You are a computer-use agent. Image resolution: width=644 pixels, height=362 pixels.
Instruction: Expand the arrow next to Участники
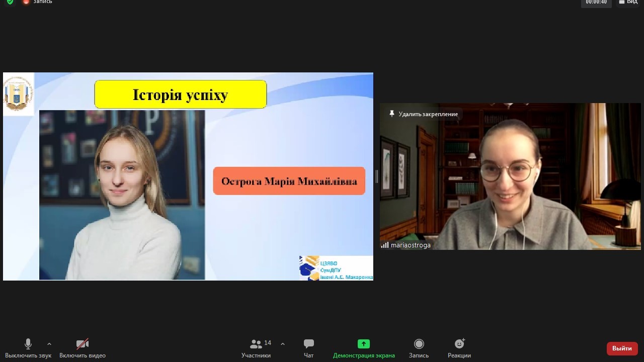coord(283,344)
